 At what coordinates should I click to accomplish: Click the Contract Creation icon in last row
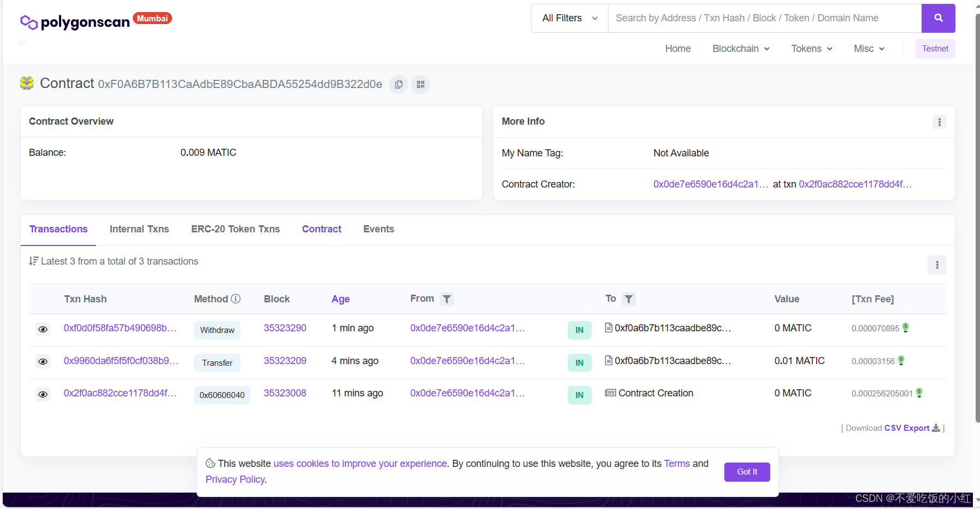coord(611,393)
